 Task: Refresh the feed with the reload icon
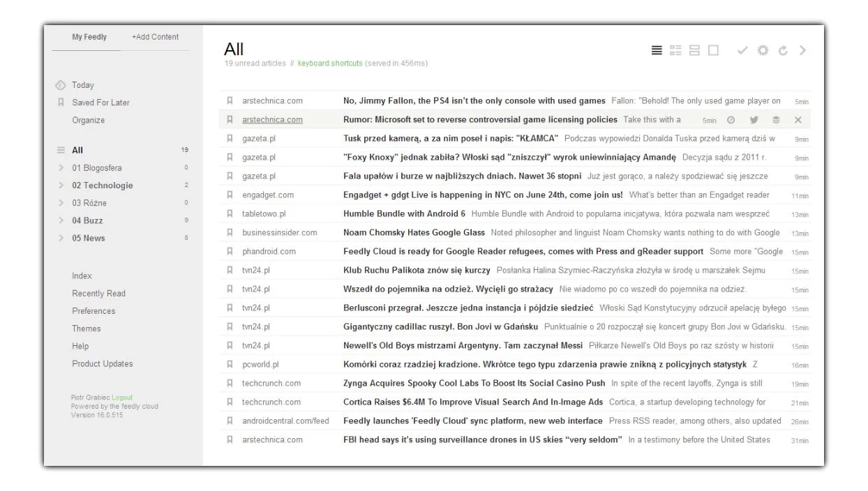coord(782,50)
